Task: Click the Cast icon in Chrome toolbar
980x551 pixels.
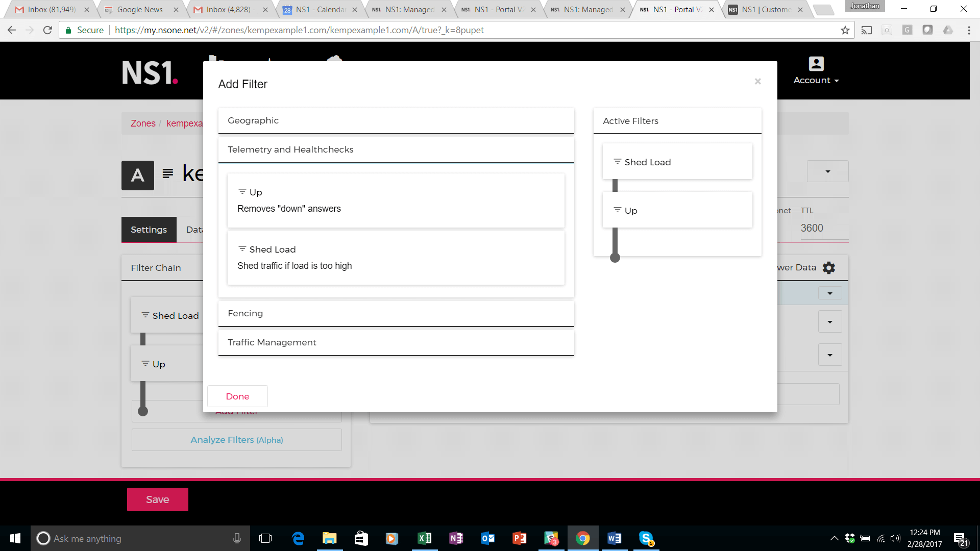Action: [x=867, y=30]
